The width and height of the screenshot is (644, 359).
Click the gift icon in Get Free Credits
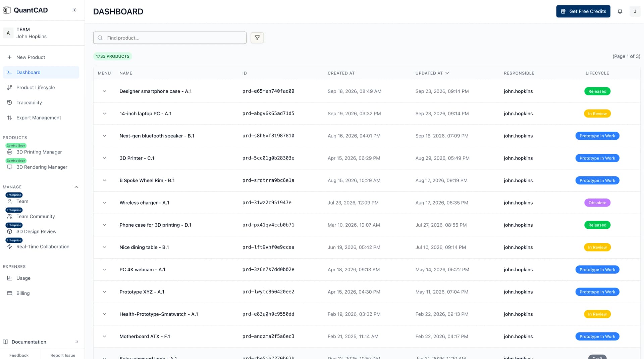click(x=563, y=11)
